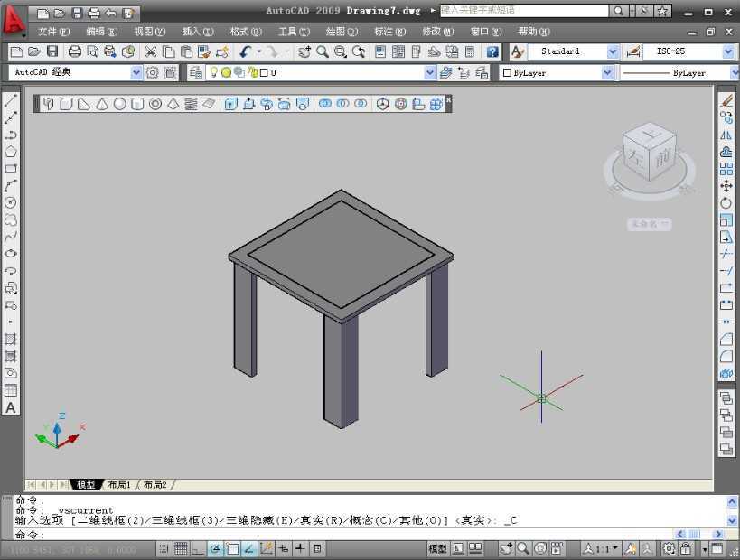Activate the Extrude tool
Viewport: 740px width, 560px height.
[x=230, y=104]
